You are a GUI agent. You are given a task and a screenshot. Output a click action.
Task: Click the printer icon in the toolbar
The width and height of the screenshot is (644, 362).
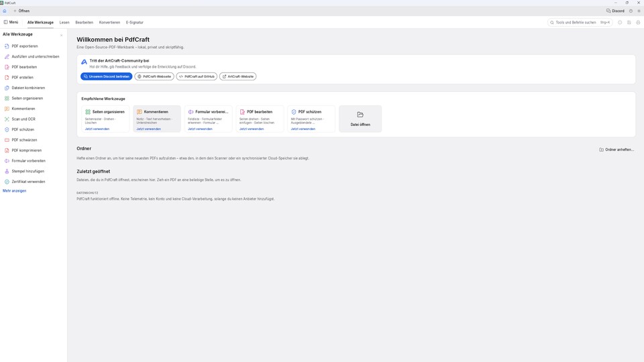[x=638, y=23]
